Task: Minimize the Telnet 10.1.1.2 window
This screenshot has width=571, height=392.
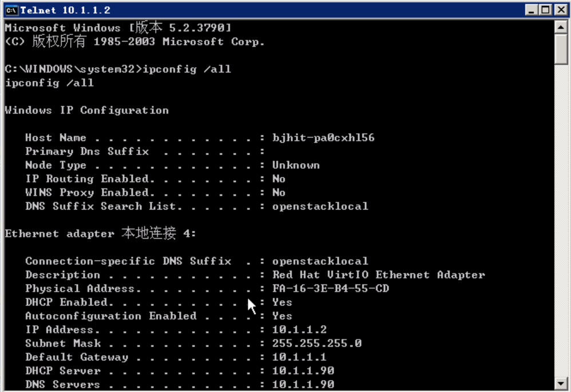Action: click(532, 10)
